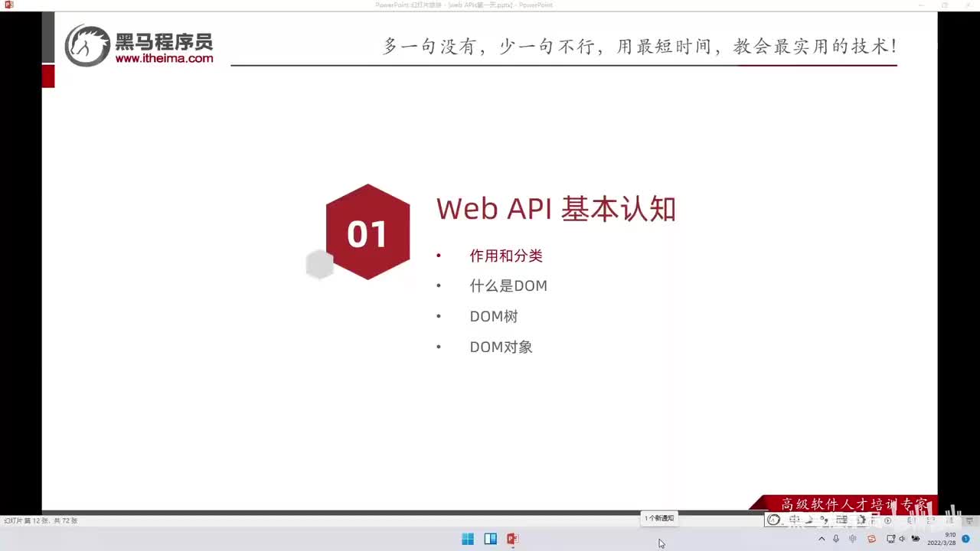Open the volume tray icon

pyautogui.click(x=902, y=539)
